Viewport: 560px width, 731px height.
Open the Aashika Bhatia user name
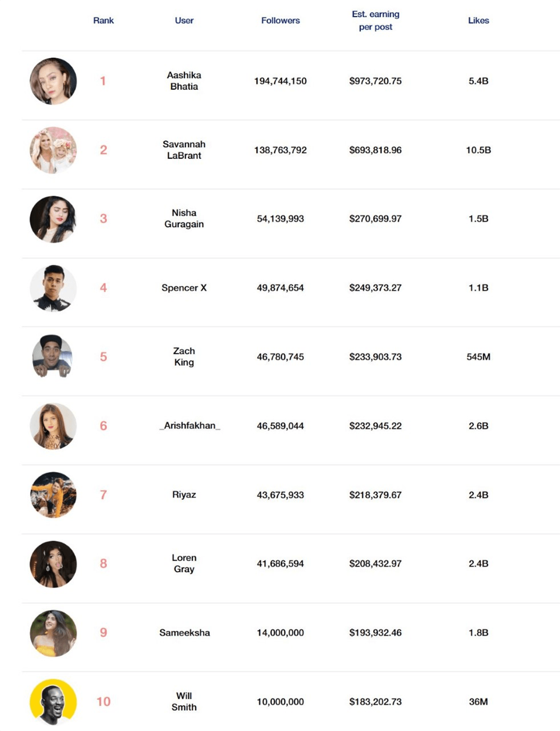coord(184,81)
